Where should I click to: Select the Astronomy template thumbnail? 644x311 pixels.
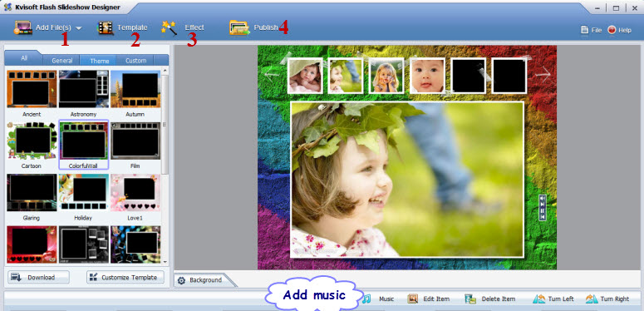[x=83, y=89]
